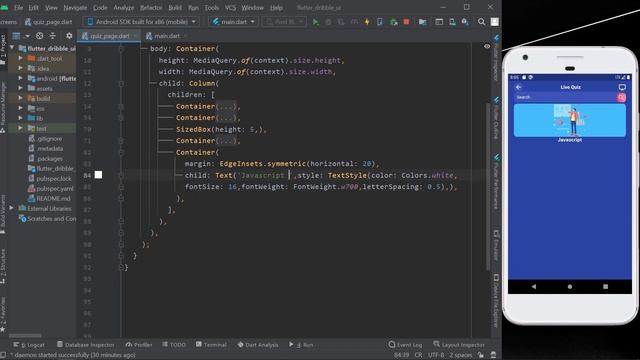The image size is (640, 360).
Task: Click the editor vertical scrollbar
Action: [488, 186]
